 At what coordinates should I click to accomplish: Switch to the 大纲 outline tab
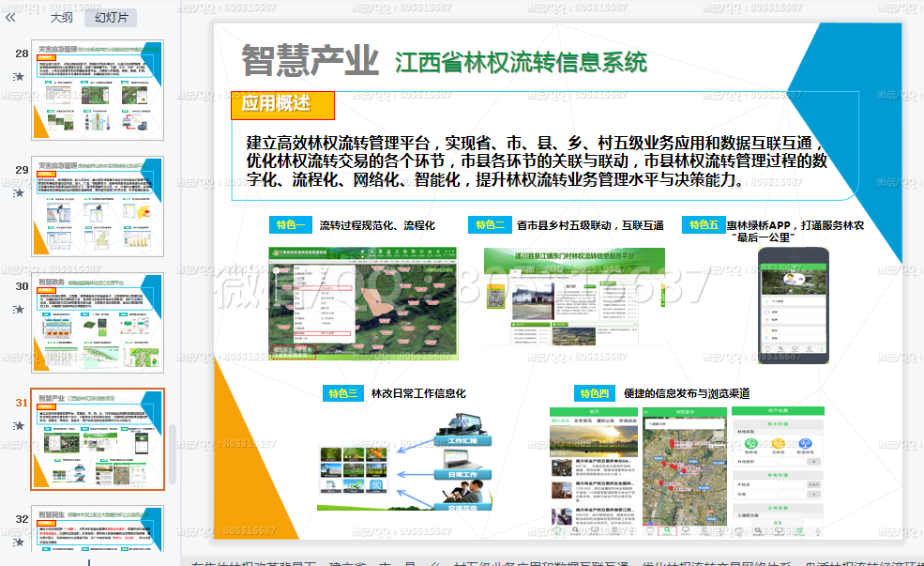[x=61, y=18]
